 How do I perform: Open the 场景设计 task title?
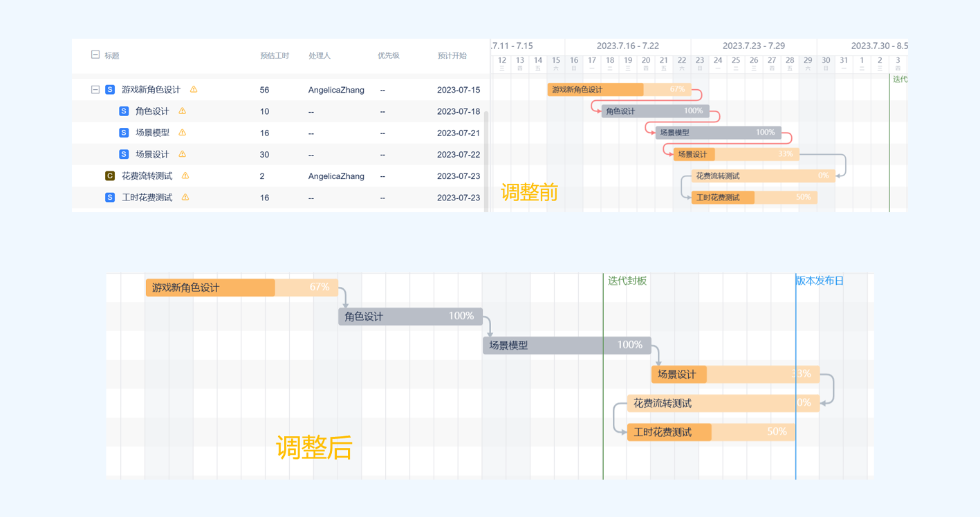coord(152,154)
